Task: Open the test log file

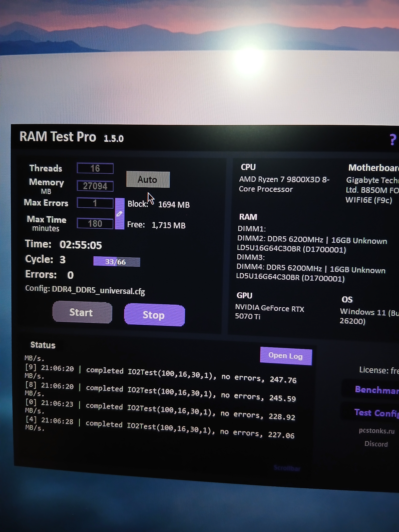Action: click(x=286, y=356)
